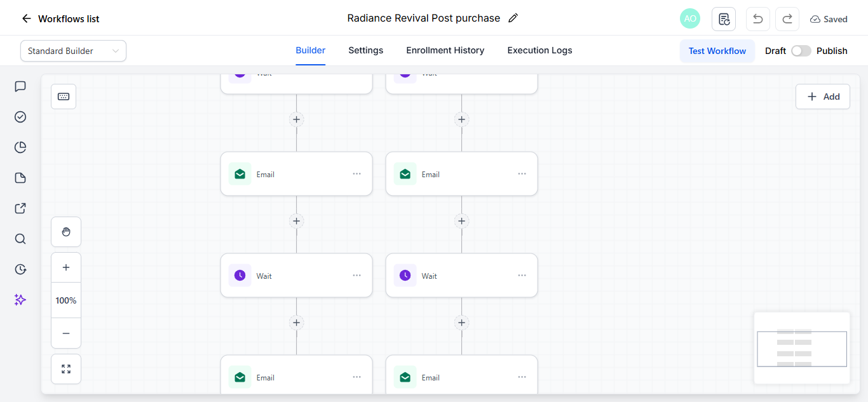
Task: Open options menu of right-column middle Email node
Action: (522, 174)
